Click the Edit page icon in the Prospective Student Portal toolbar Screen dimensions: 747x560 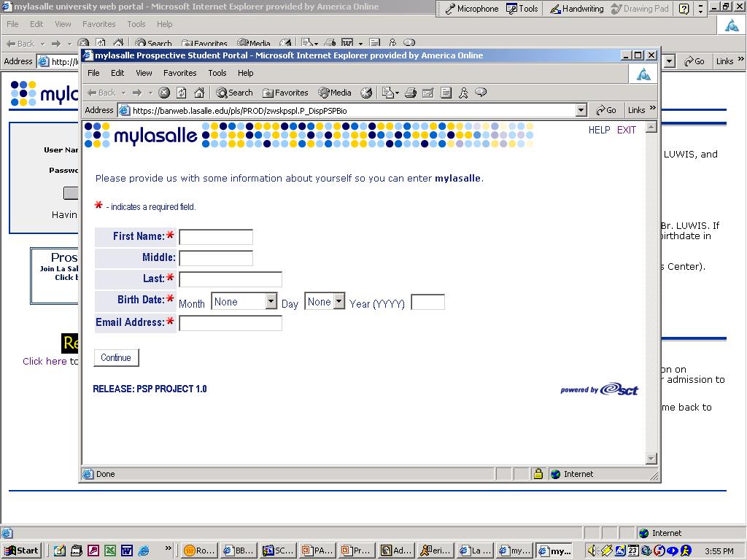(428, 93)
